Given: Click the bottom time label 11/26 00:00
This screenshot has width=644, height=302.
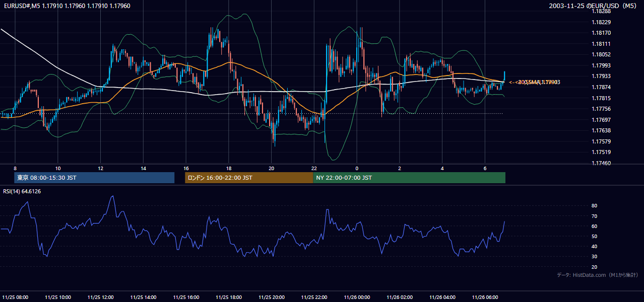Looking at the screenshot, I should click(357, 297).
